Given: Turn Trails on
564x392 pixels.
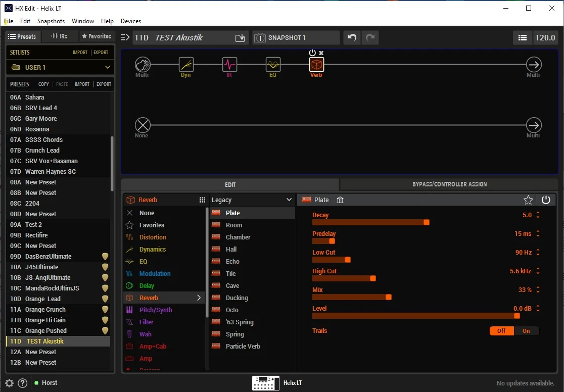Looking at the screenshot, I should click(526, 331).
